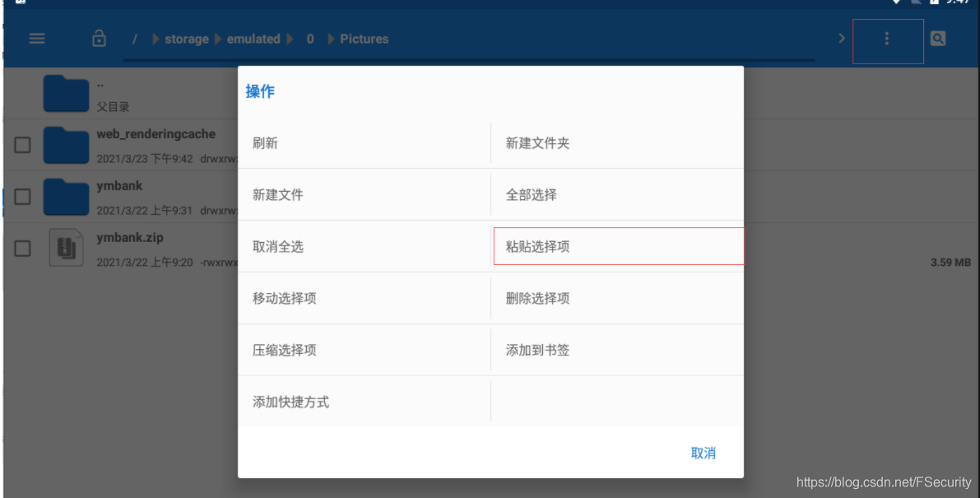
Task: Open the three-dot overflow menu
Action: click(886, 39)
